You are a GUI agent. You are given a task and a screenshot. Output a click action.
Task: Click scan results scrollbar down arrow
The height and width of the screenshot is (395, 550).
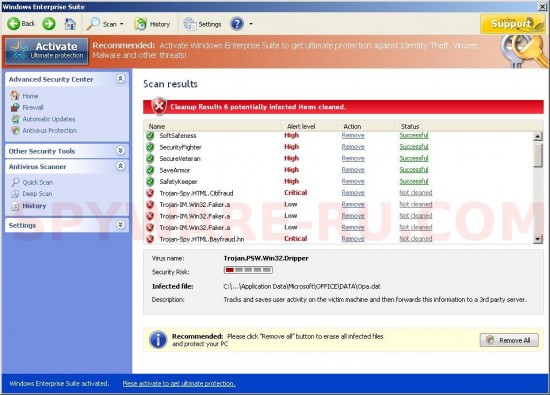coord(538,239)
